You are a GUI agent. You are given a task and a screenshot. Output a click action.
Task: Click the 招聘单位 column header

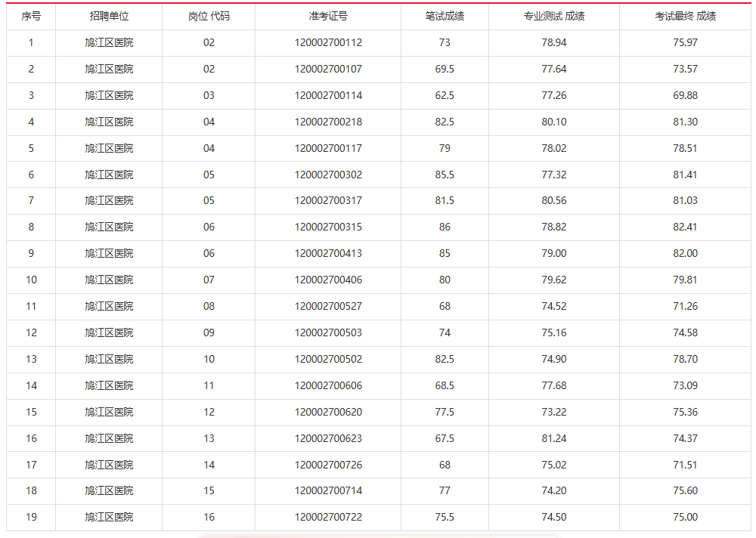click(109, 17)
